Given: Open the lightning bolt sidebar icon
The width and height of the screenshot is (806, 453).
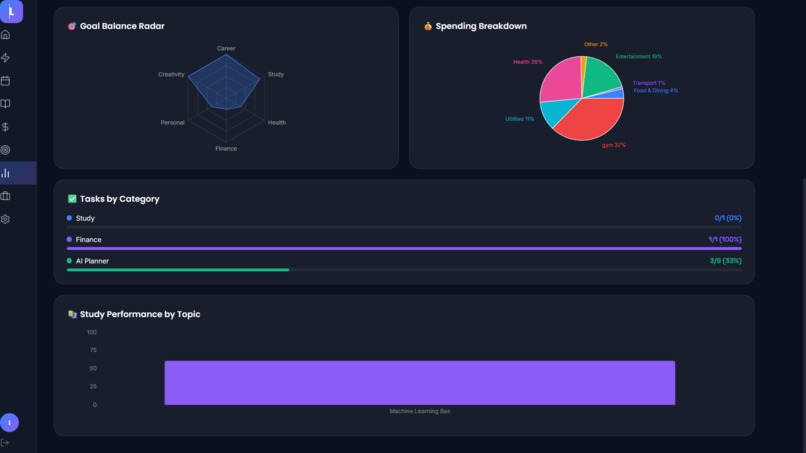Looking at the screenshot, I should [6, 58].
